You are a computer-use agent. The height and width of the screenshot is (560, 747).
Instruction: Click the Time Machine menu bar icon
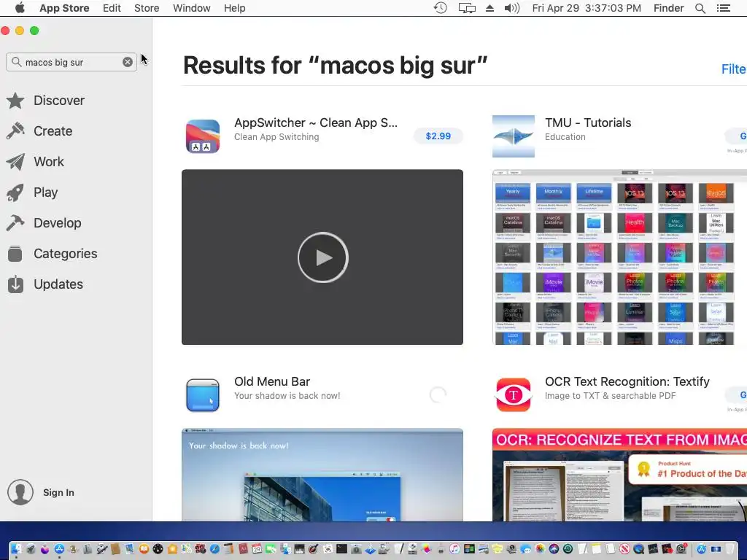(440, 8)
